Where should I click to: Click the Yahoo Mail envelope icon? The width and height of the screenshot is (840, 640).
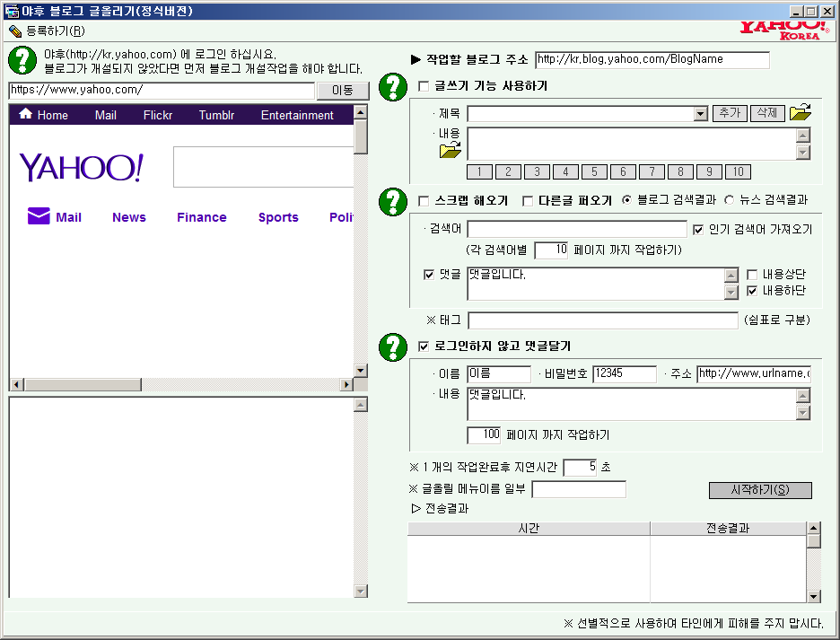[39, 216]
